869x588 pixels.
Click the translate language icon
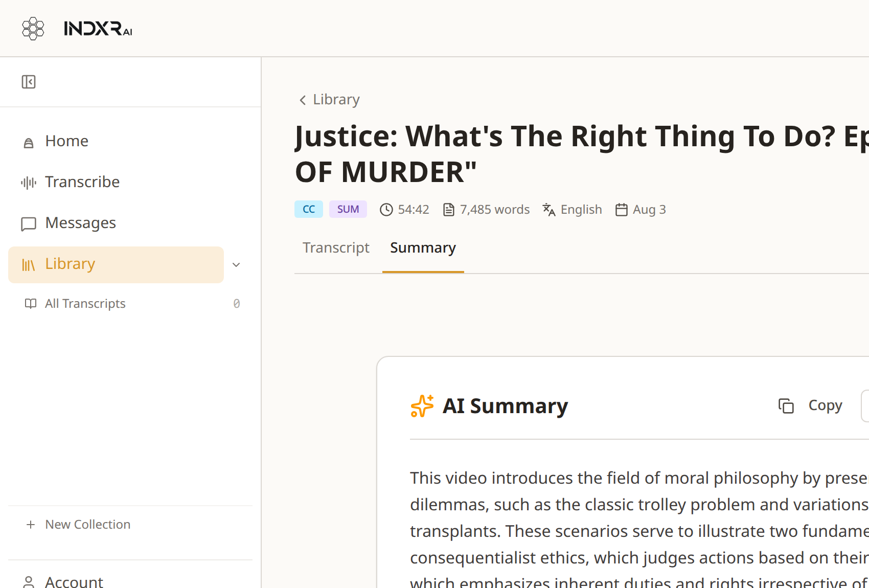click(x=549, y=210)
